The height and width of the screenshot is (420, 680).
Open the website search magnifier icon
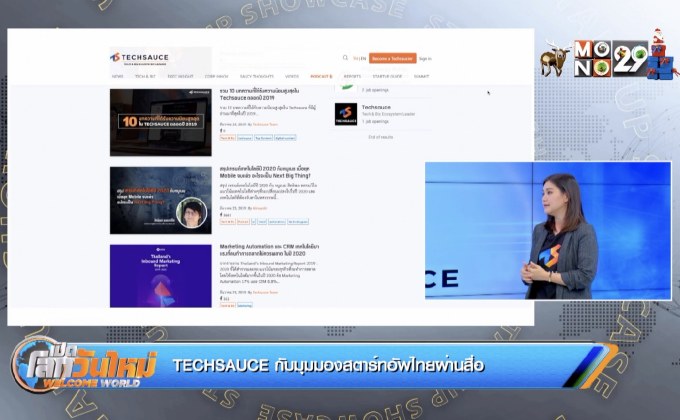(x=345, y=58)
